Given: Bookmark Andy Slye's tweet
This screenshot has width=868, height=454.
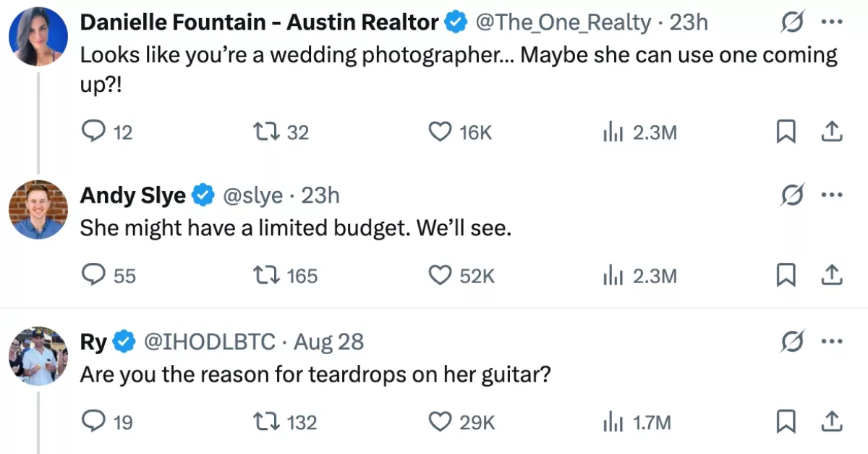Looking at the screenshot, I should point(786,275).
